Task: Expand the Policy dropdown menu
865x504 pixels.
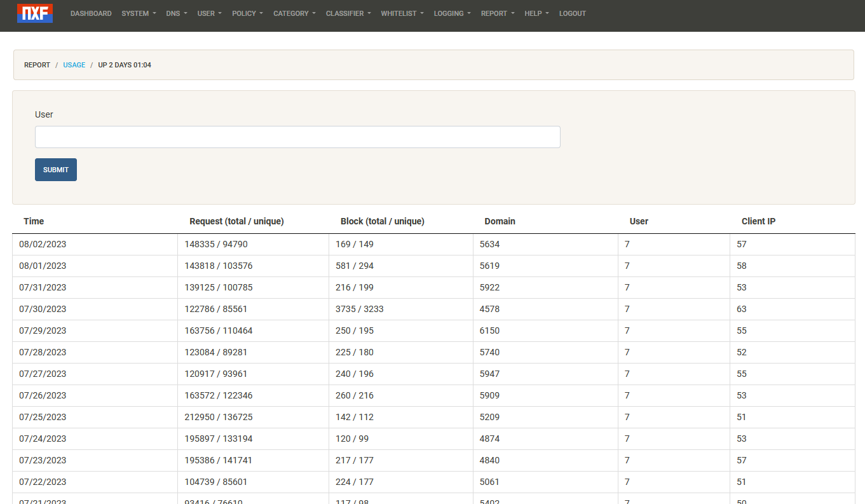Action: coord(247,13)
